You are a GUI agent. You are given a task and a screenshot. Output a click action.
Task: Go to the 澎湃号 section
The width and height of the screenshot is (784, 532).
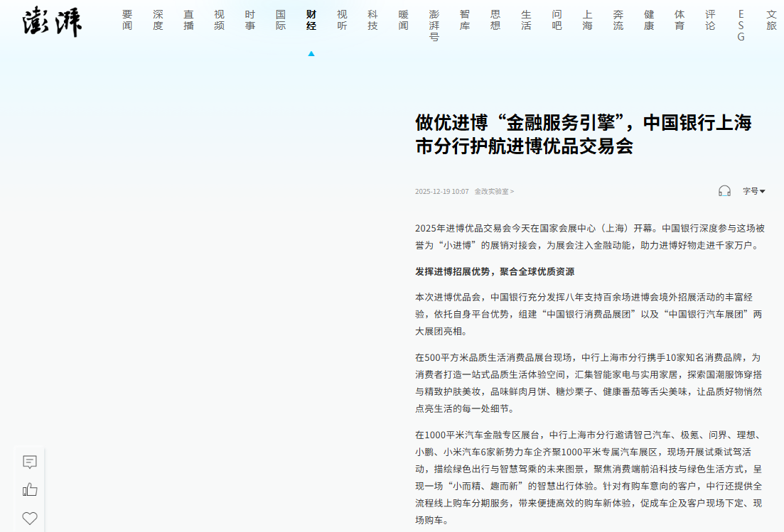(x=434, y=26)
